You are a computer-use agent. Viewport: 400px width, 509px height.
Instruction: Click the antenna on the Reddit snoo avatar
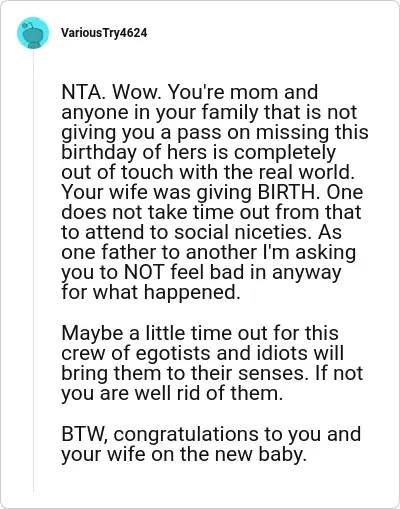click(29, 24)
